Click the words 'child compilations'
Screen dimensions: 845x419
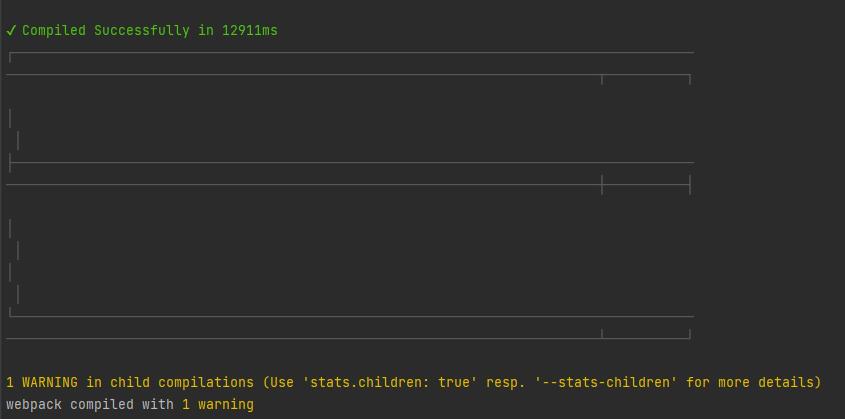tap(182, 383)
